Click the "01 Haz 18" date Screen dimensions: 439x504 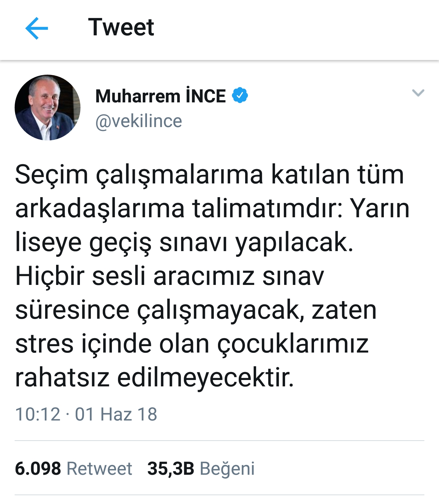(x=116, y=414)
